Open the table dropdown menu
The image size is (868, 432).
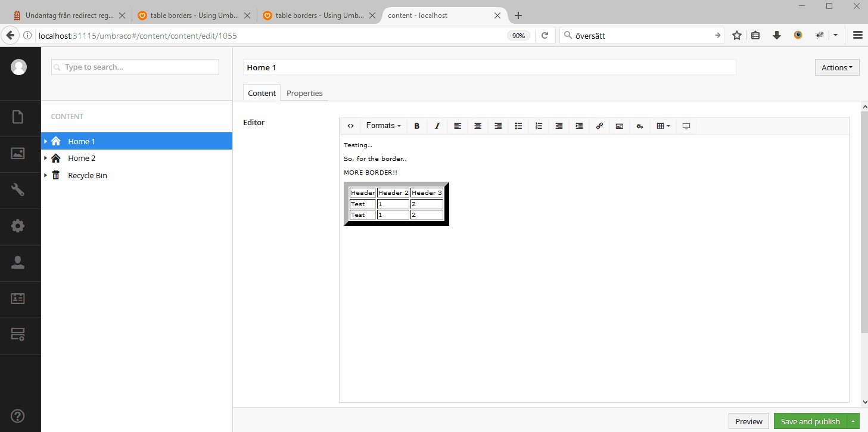[663, 126]
